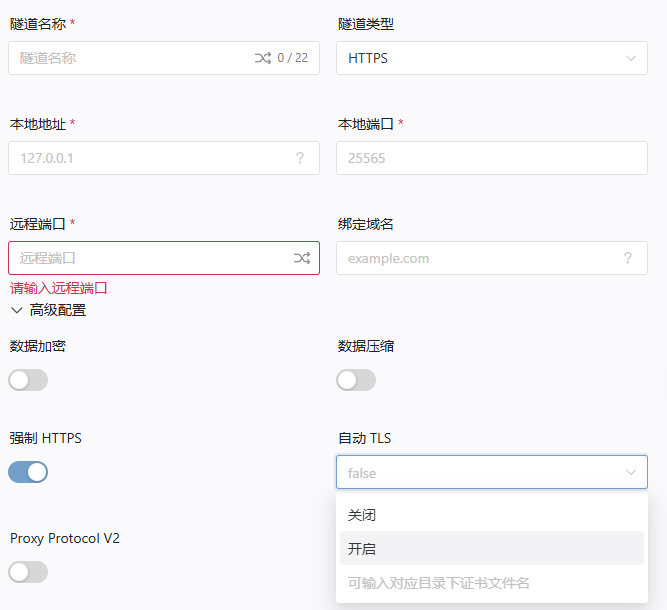Click the 自动 TLS dropdown arrow
This screenshot has height=610, width=667.
pos(631,472)
